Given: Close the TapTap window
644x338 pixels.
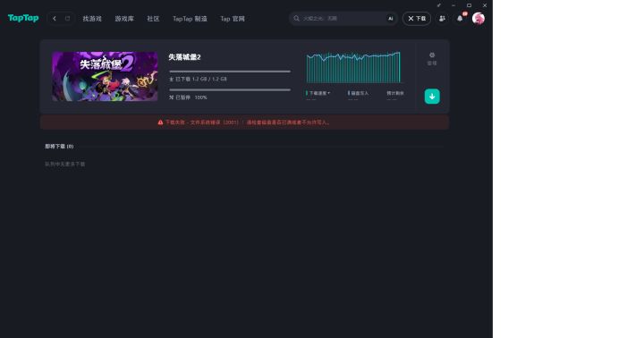Looking at the screenshot, I should coord(485,5).
